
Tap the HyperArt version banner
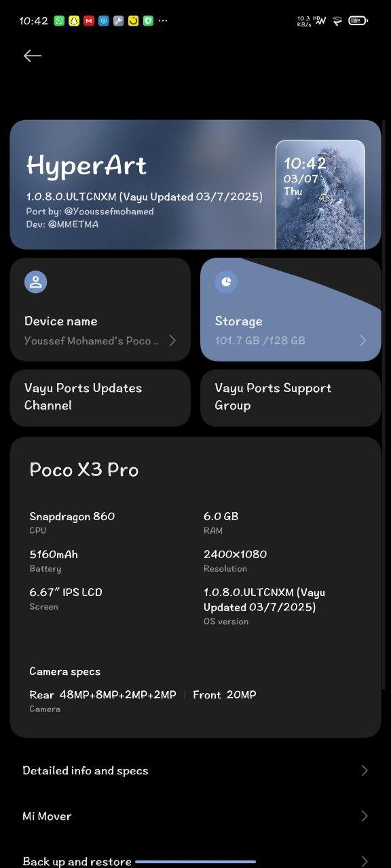[195, 184]
